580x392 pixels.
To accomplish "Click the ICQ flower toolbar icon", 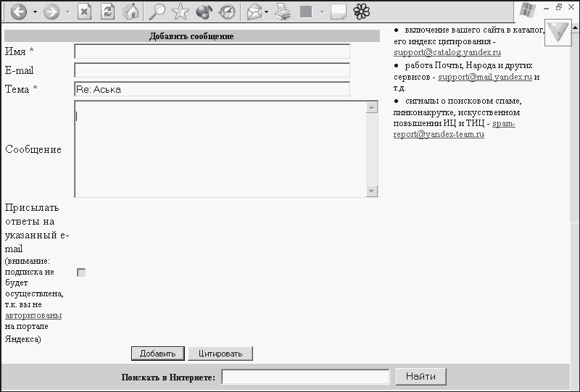I will click(361, 12).
